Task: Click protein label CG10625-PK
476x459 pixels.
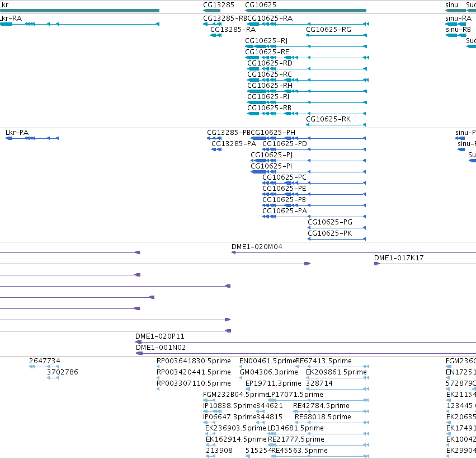Action: (x=329, y=233)
